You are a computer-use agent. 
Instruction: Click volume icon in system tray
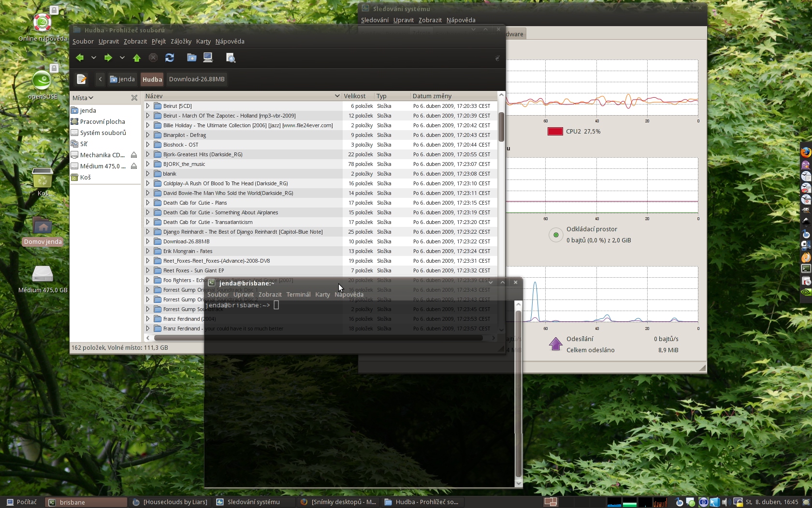tap(725, 502)
